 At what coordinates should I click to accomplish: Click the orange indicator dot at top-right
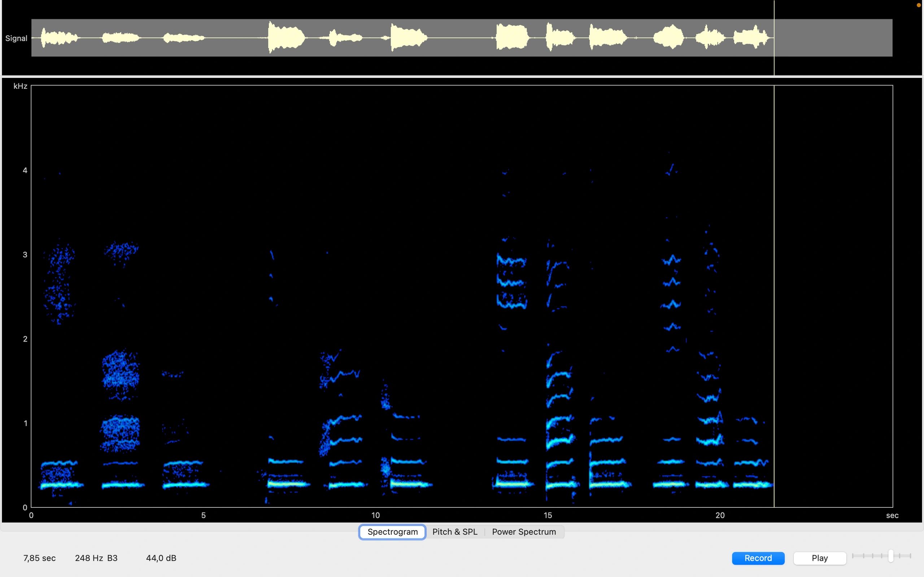pos(919,5)
